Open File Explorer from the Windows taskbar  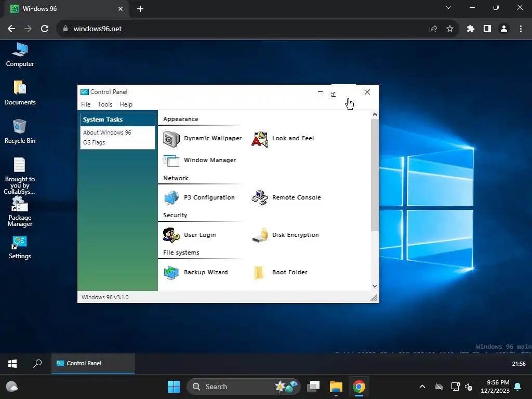click(336, 387)
